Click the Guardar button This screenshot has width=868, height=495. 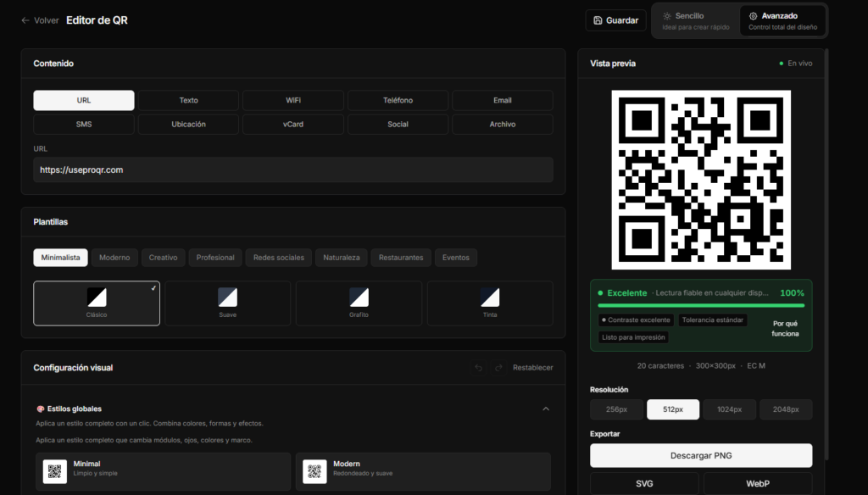(x=615, y=20)
